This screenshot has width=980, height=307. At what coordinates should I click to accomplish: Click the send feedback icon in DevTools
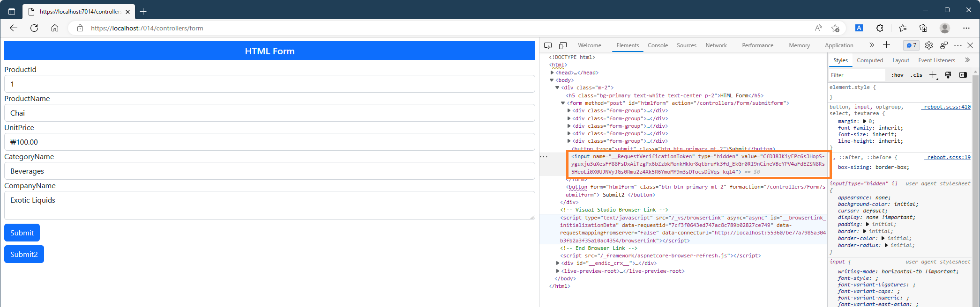click(x=944, y=45)
